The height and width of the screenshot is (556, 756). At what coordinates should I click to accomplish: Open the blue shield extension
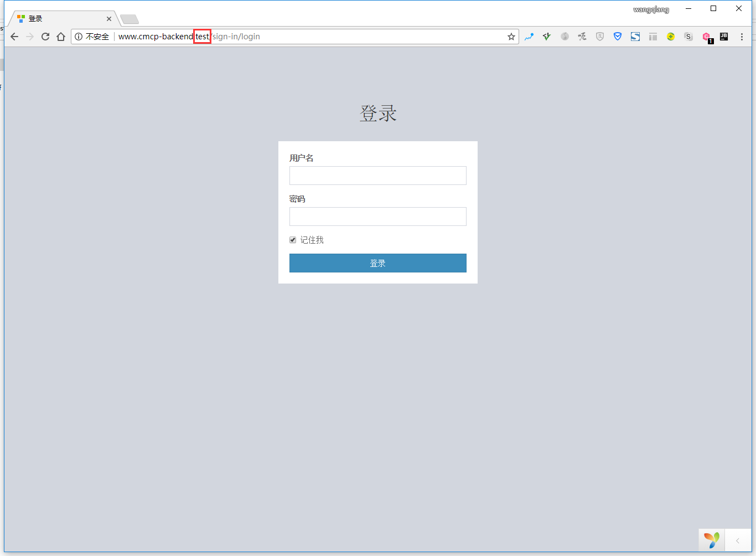[618, 37]
